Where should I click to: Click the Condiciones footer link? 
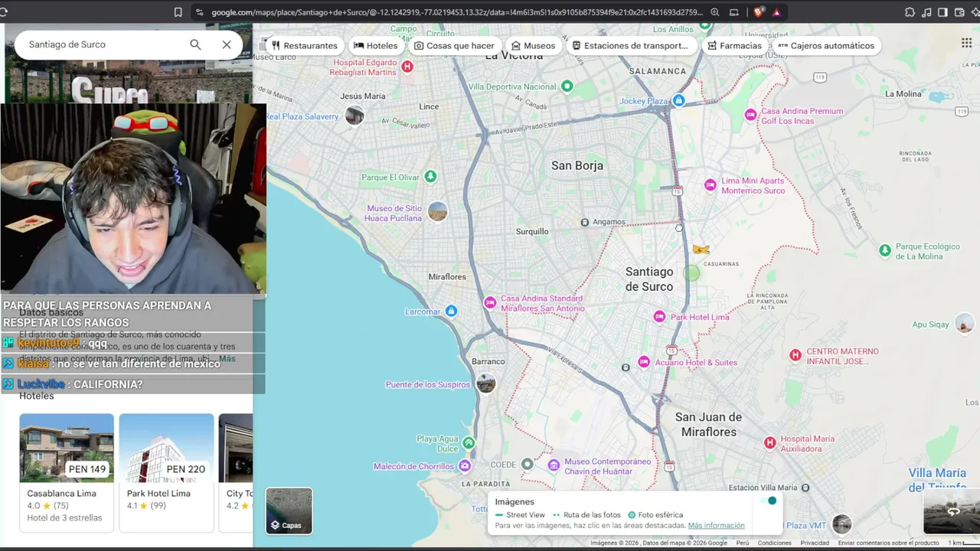click(x=774, y=543)
